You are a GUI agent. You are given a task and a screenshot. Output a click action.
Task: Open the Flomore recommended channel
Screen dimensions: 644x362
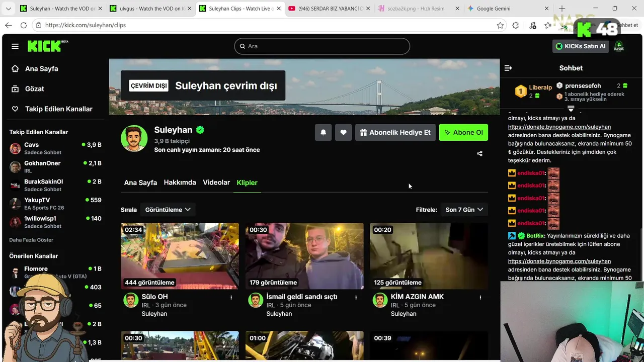55,273
